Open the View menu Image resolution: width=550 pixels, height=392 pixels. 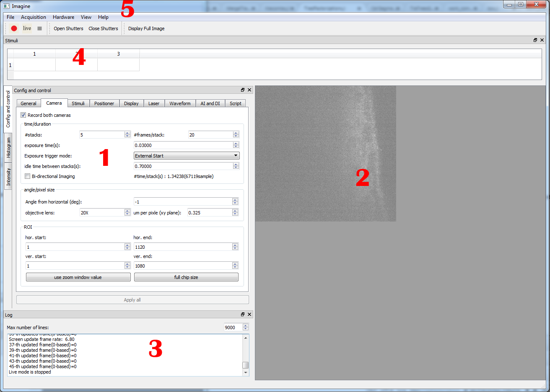coord(86,17)
